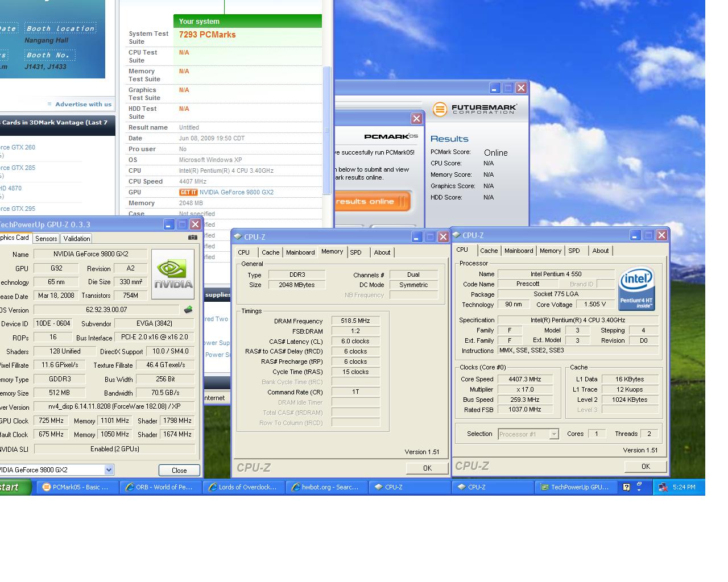Open the GeForce GTX 285 link
This screenshot has width=728, height=582.
pyautogui.click(x=18, y=168)
